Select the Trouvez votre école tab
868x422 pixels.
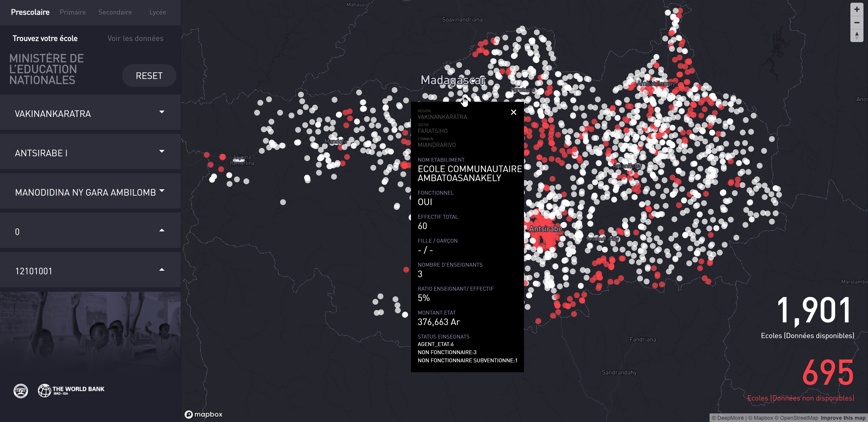coord(45,38)
